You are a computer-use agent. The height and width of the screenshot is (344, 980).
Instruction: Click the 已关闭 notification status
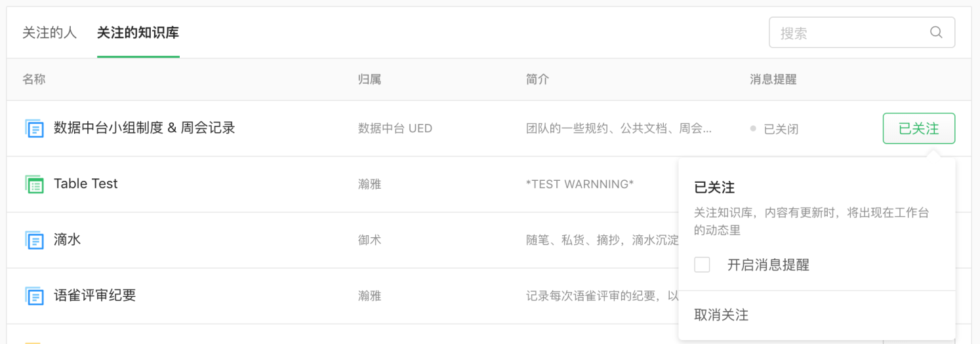[781, 129]
